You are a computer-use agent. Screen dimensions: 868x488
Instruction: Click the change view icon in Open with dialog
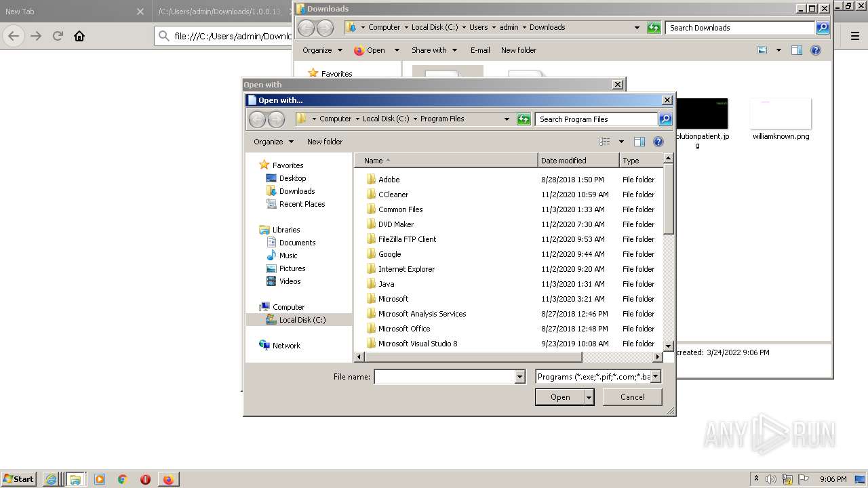(x=605, y=142)
